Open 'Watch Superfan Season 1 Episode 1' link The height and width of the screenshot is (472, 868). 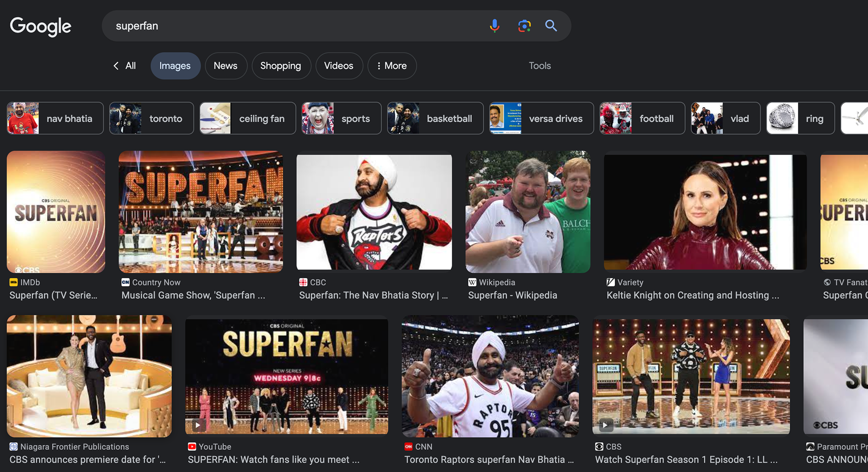click(687, 460)
